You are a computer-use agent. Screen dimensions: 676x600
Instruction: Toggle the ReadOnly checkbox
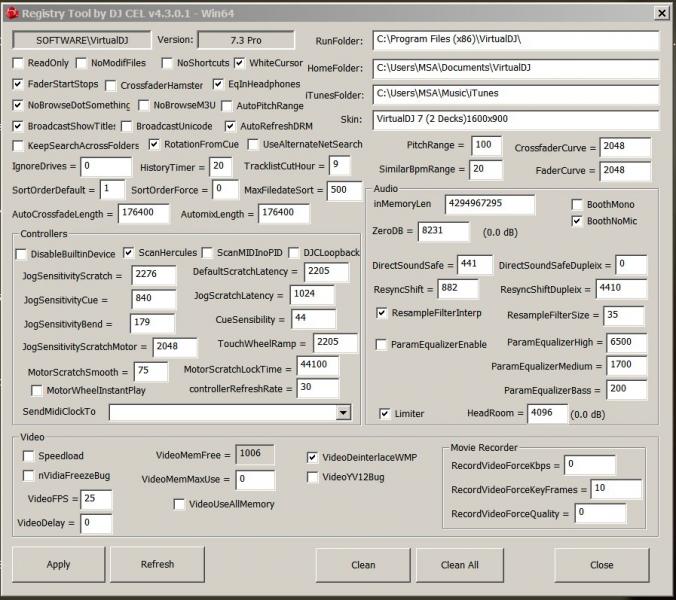[x=18, y=64]
